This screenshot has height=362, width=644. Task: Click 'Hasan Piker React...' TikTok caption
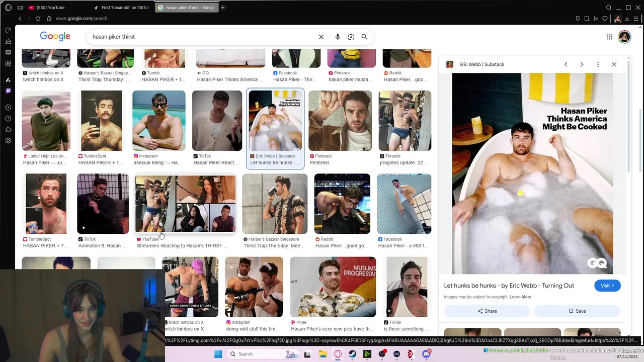[216, 163]
